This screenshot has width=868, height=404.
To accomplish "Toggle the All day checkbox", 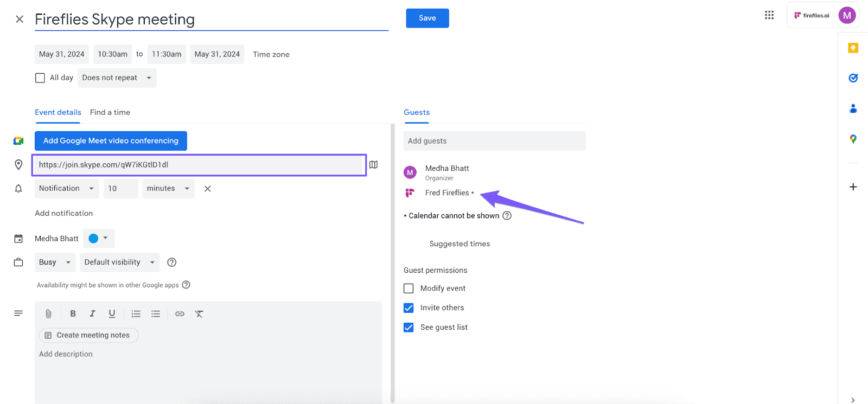I will coord(40,78).
